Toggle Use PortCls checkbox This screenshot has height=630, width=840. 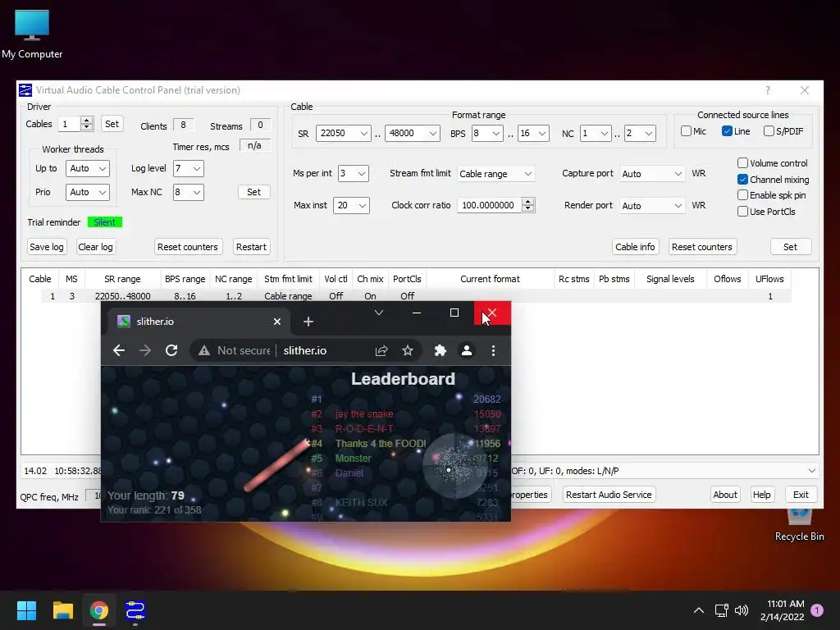(742, 211)
